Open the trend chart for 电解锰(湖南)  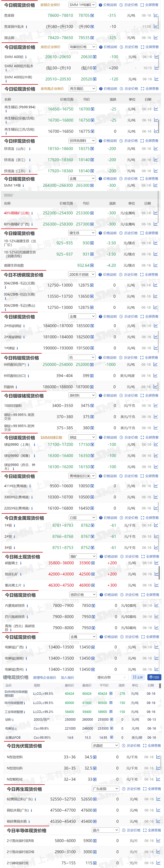point(156,658)
